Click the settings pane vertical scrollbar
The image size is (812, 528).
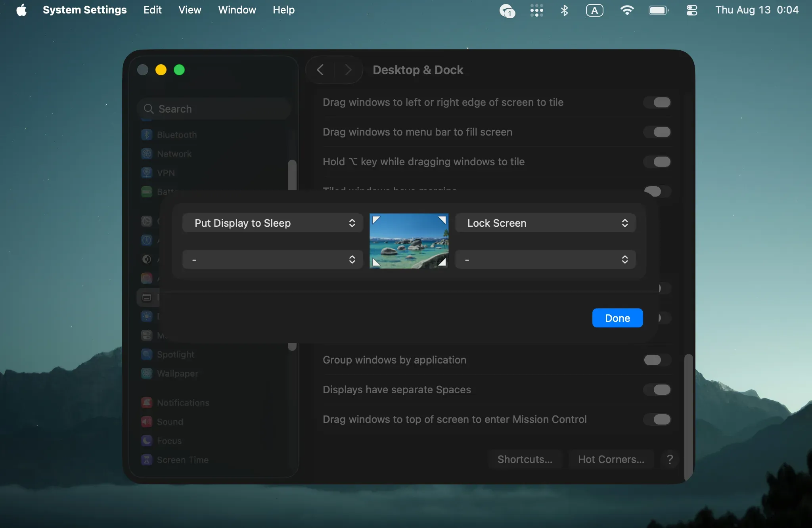point(689,417)
